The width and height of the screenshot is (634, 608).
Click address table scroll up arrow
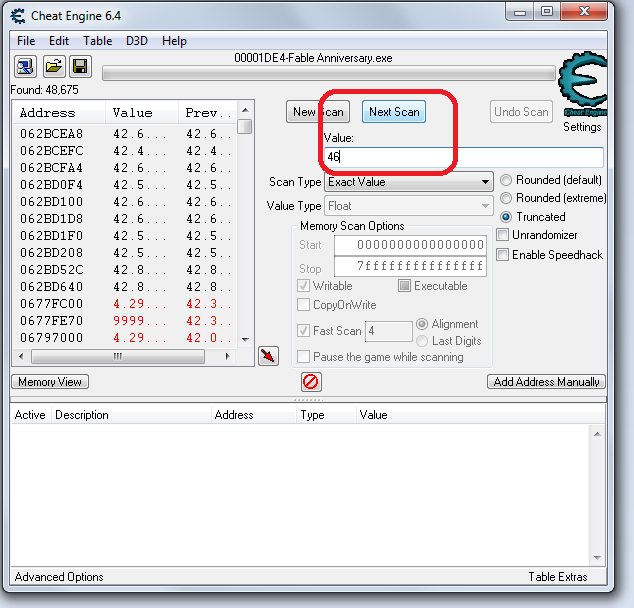point(597,434)
